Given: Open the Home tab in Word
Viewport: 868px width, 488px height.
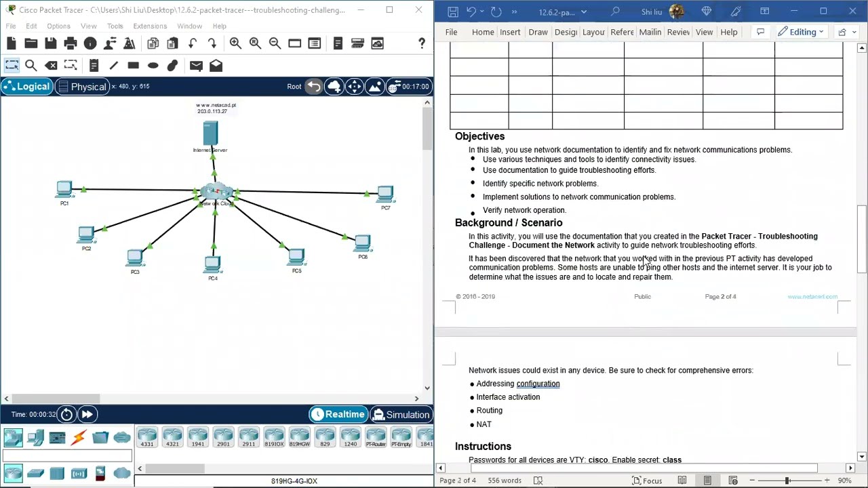Looking at the screenshot, I should [483, 32].
